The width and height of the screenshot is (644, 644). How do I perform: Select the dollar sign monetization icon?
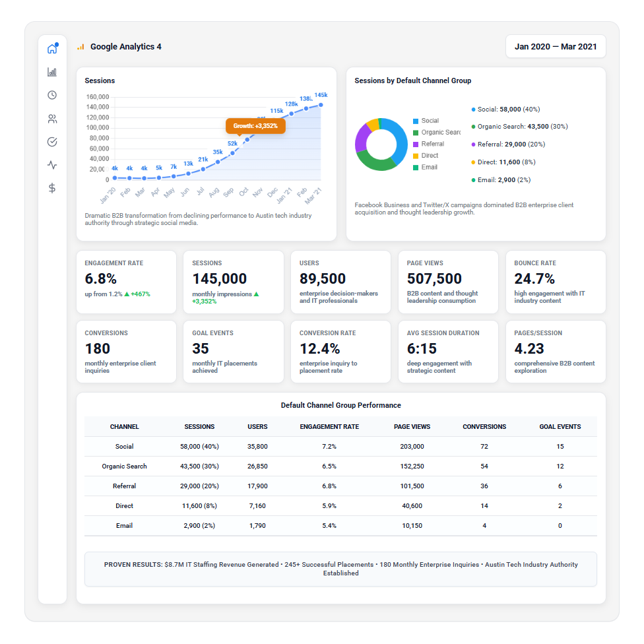(x=52, y=188)
